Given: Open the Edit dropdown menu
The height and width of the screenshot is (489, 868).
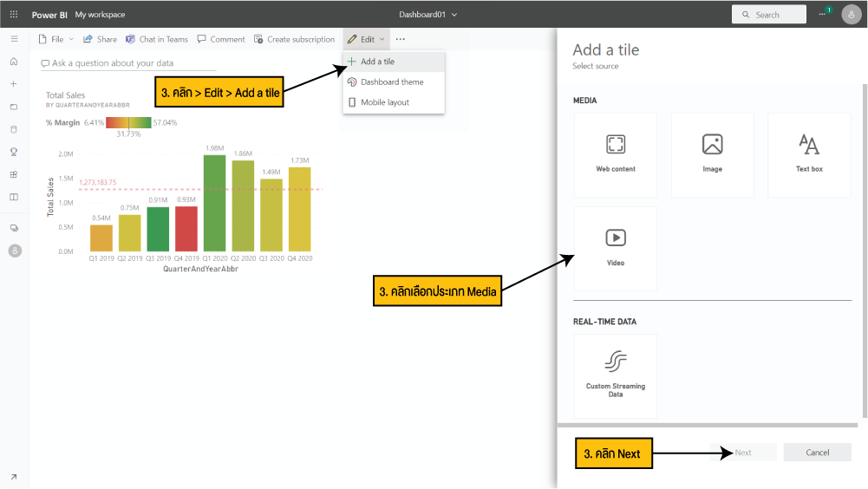Looking at the screenshot, I should click(366, 39).
